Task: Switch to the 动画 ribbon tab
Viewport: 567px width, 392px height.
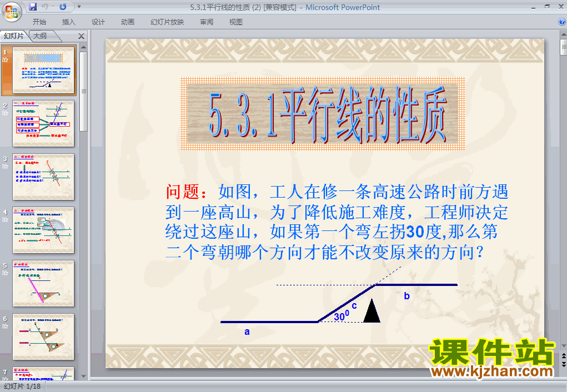Action: coord(128,22)
